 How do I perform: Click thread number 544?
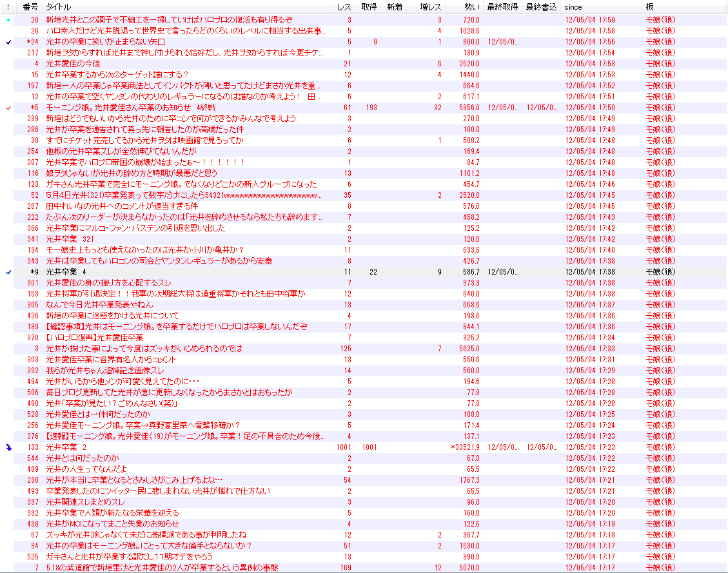pyautogui.click(x=32, y=458)
